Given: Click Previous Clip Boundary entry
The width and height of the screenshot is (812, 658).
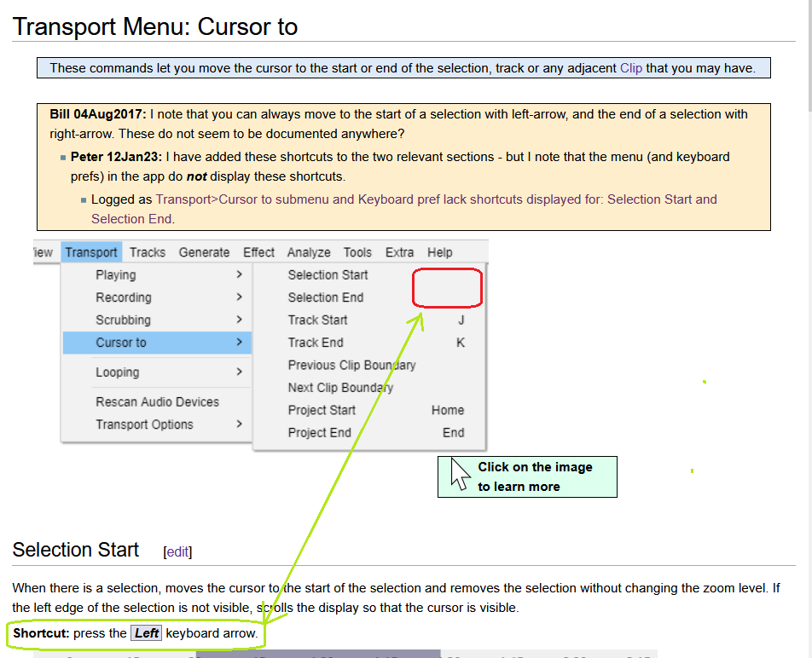Looking at the screenshot, I should coord(353,365).
